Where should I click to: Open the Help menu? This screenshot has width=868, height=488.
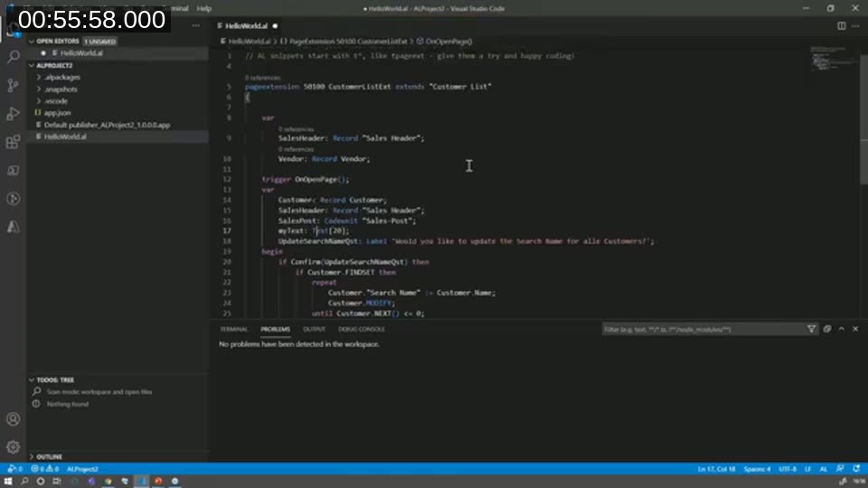point(204,8)
